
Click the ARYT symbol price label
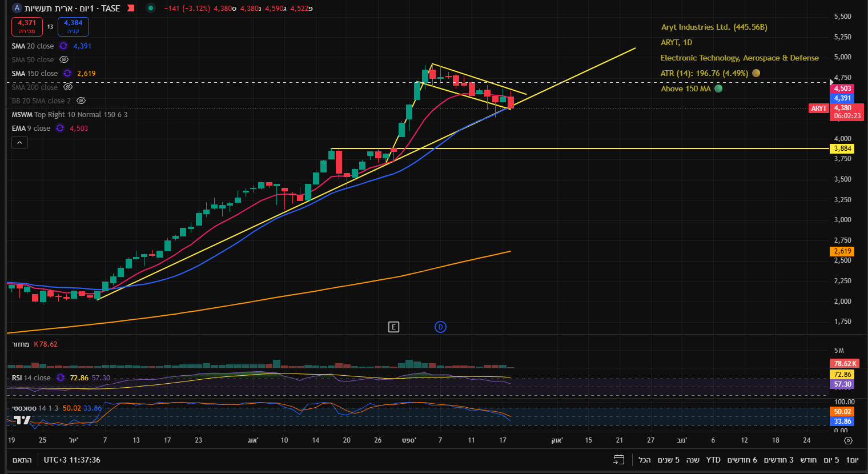point(819,108)
